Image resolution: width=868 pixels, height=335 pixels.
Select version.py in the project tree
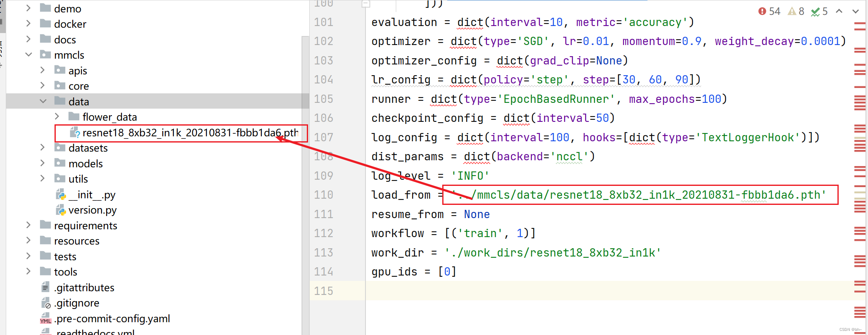92,210
